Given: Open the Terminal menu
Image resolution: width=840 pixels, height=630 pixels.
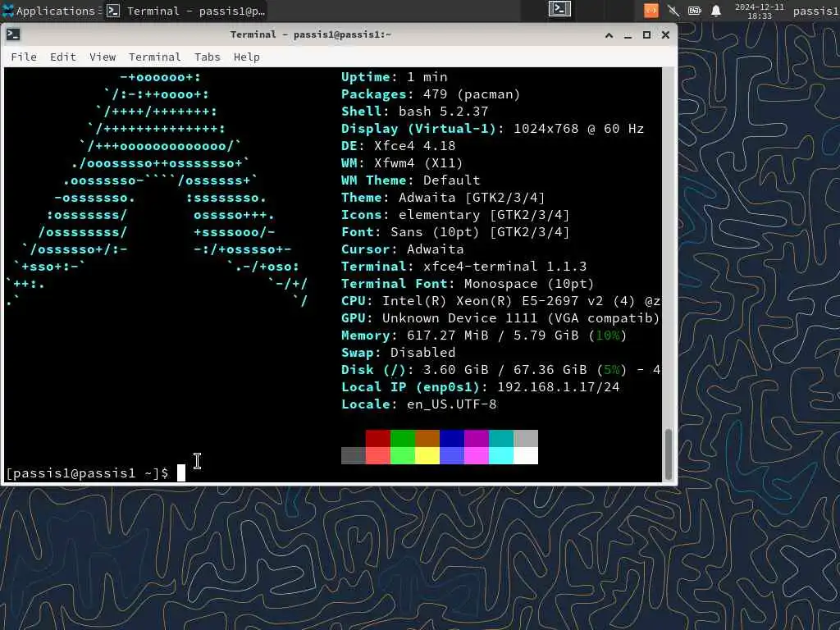Looking at the screenshot, I should pos(155,57).
